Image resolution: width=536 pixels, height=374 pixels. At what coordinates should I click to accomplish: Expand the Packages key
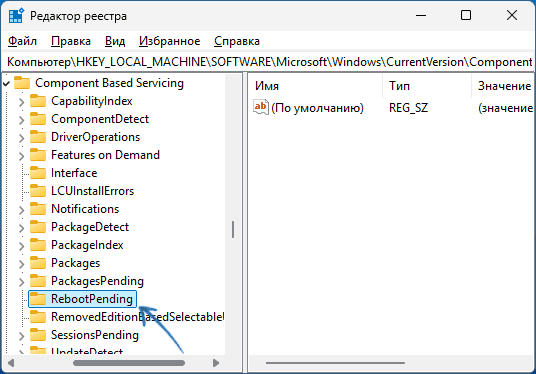[22, 264]
